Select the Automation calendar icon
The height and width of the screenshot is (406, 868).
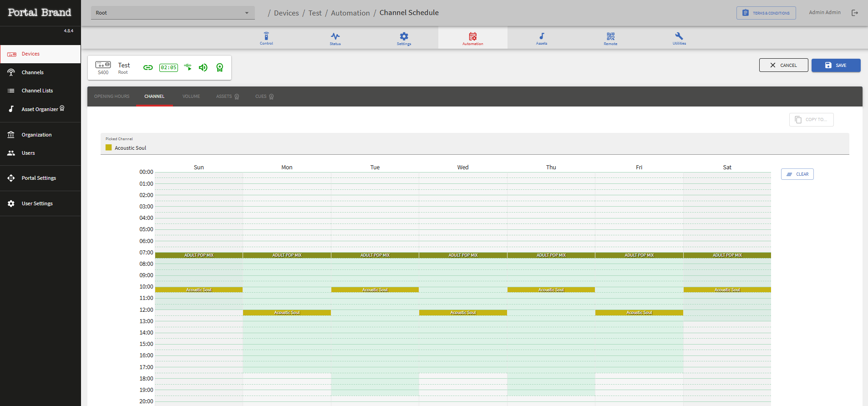[x=473, y=36]
